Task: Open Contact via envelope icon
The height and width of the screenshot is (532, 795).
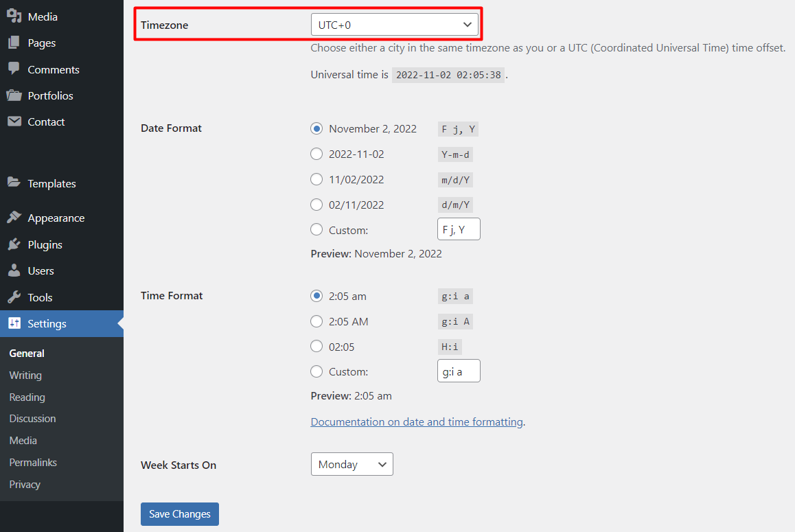Action: coord(14,122)
